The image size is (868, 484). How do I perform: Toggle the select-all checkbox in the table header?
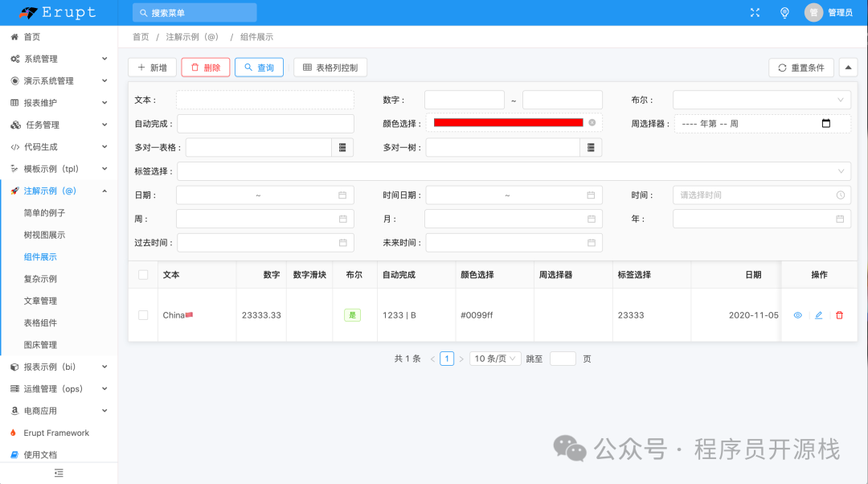point(143,274)
